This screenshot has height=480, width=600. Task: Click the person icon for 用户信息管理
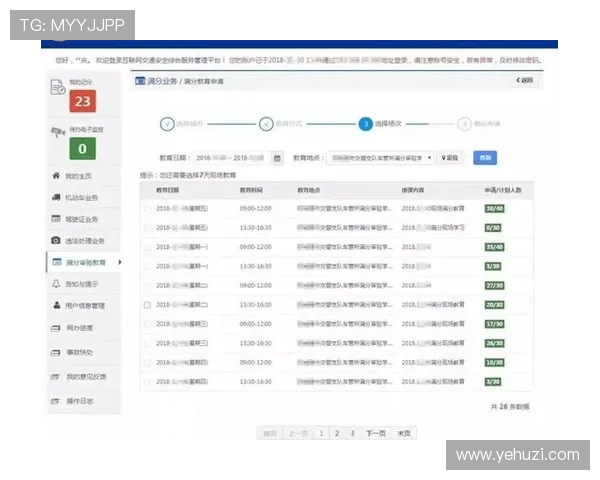pyautogui.click(x=57, y=305)
